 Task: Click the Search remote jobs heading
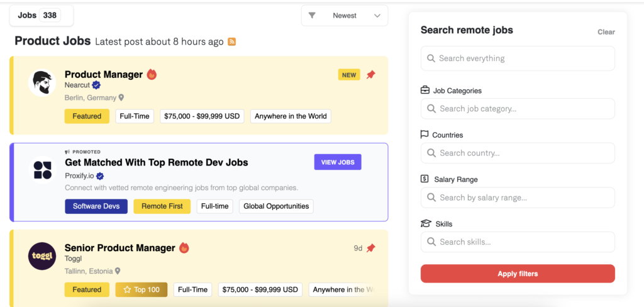[467, 30]
